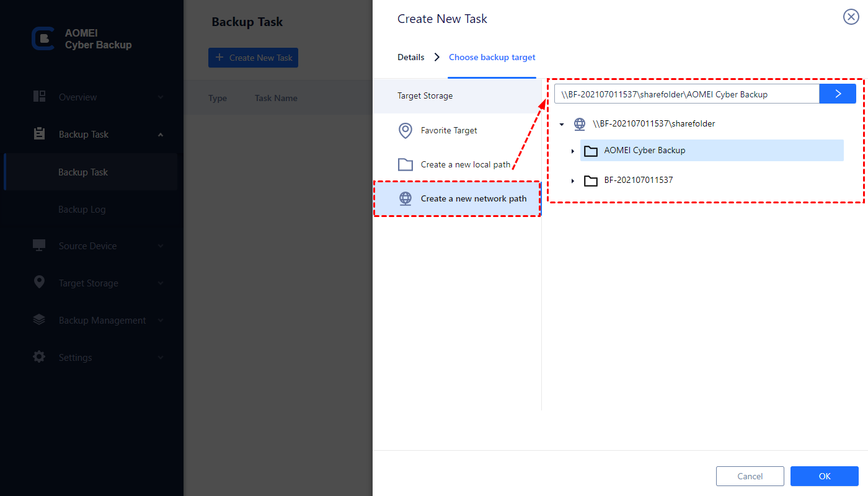The height and width of the screenshot is (496, 868).
Task: Choose Create a new network path
Action: 457,198
